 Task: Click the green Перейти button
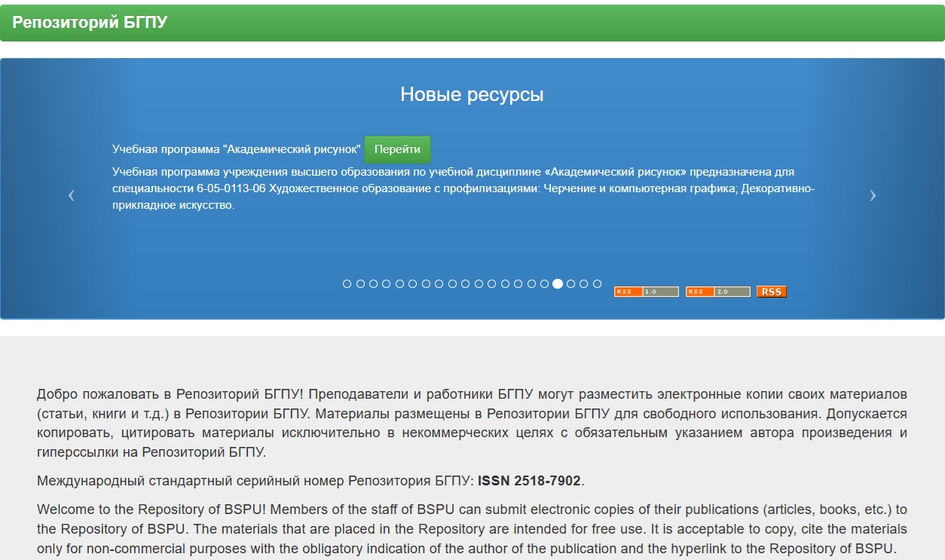pyautogui.click(x=397, y=149)
